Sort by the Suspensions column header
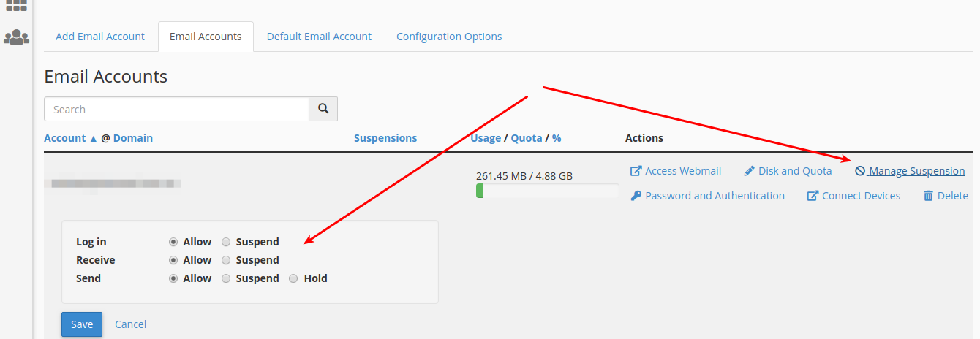980x339 pixels. pos(385,138)
